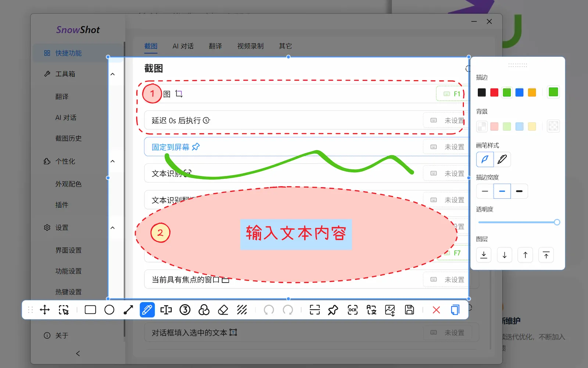Switch to the fountain pen brush style
The width and height of the screenshot is (588, 368).
(x=502, y=159)
